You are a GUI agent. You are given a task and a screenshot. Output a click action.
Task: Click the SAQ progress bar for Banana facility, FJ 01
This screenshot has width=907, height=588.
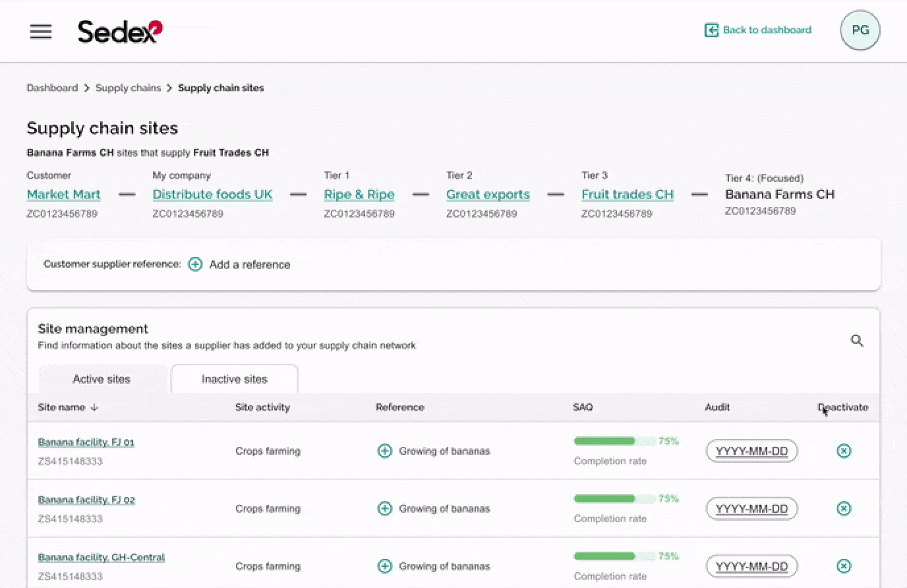coord(616,441)
